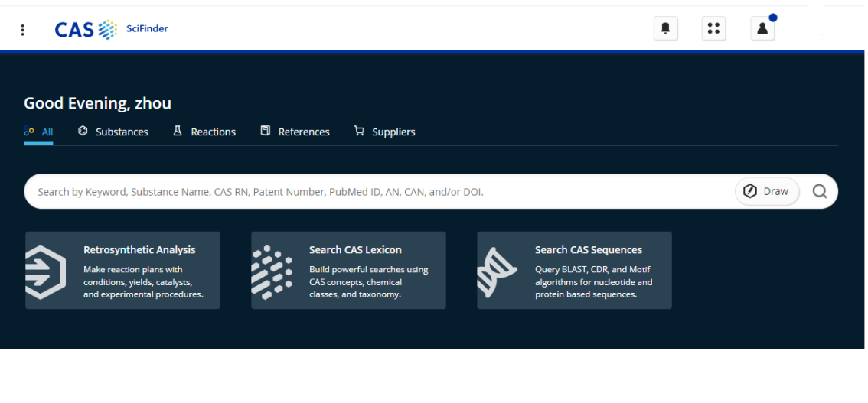Switch to the Suppliers tab
Viewport: 868px width, 403px height.
(x=384, y=132)
